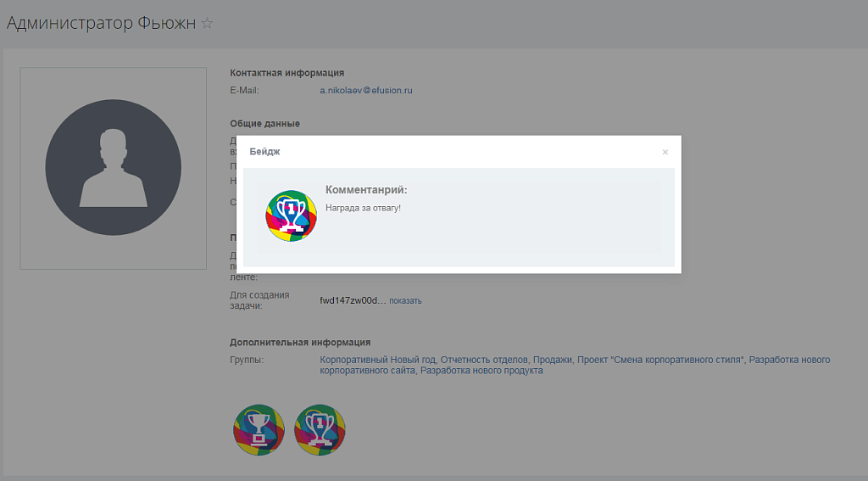Click the trophy badge inside the Бейдж dialog
This screenshot has width=868, height=481.
point(292,215)
